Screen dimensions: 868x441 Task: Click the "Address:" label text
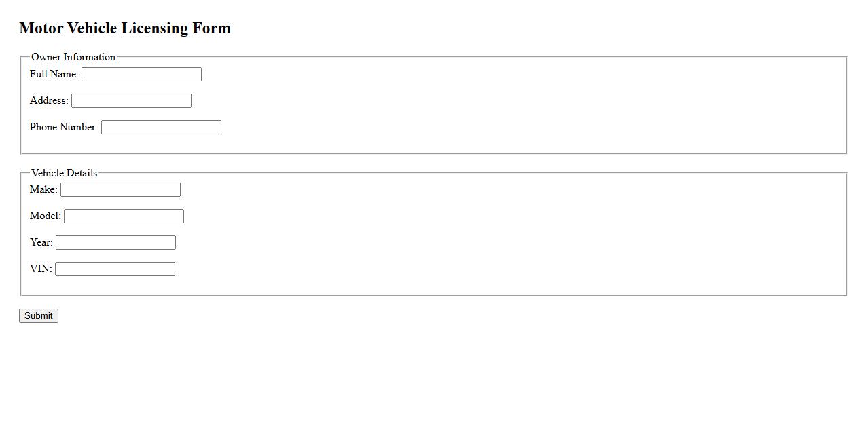tap(49, 100)
